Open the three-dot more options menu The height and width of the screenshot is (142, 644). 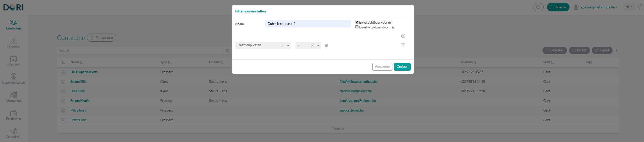click(x=616, y=51)
